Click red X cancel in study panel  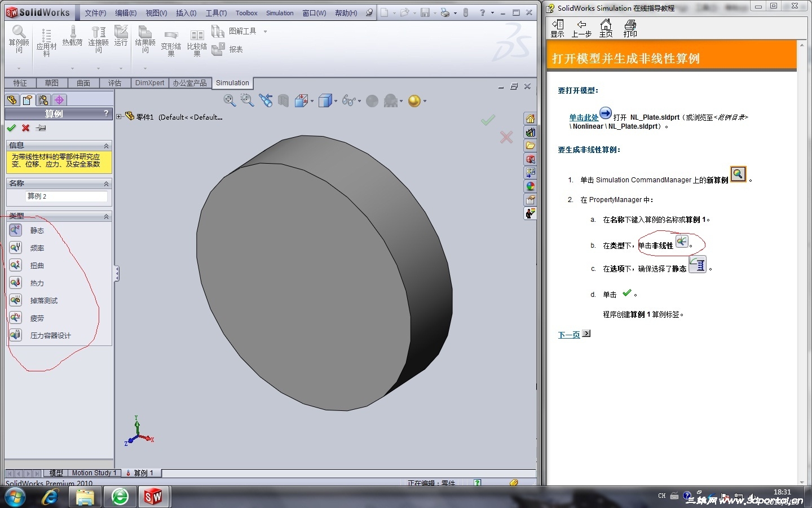(x=25, y=128)
